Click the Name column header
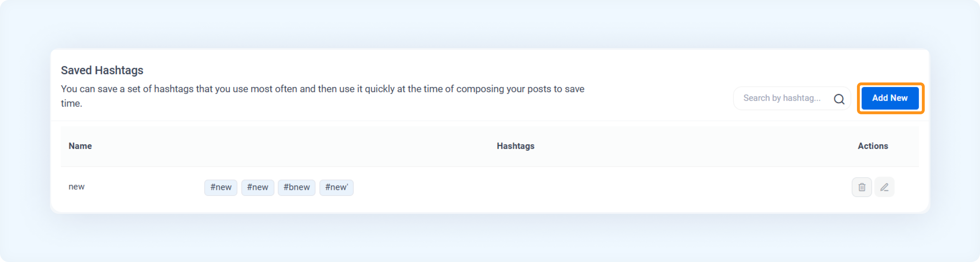This screenshot has width=980, height=262. pyautogui.click(x=80, y=146)
